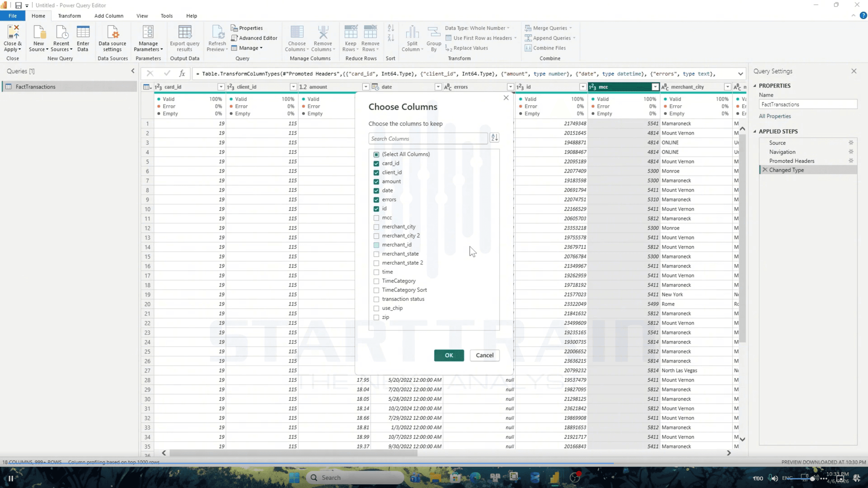
Task: Uncheck the amount column checkbox
Action: (376, 182)
